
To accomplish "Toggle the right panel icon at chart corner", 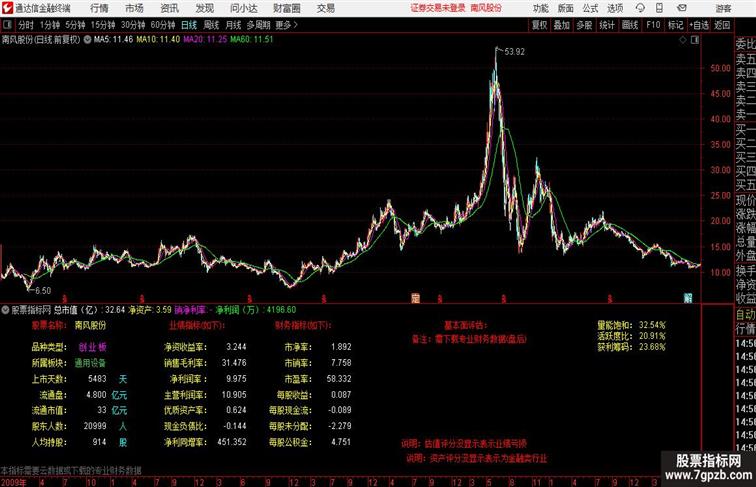I will point(695,40).
